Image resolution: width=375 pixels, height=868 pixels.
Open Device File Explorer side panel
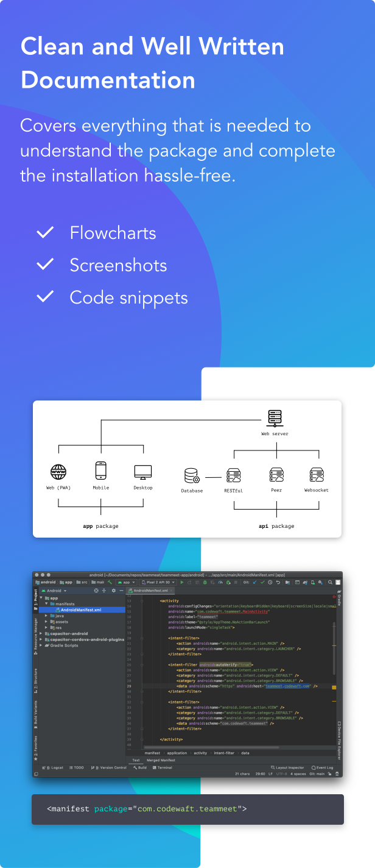click(x=339, y=740)
